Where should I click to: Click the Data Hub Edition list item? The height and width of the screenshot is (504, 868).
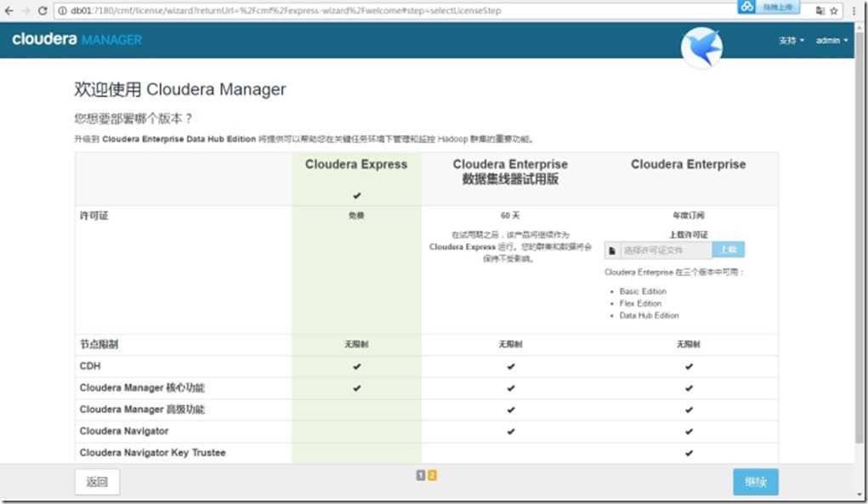pos(649,316)
